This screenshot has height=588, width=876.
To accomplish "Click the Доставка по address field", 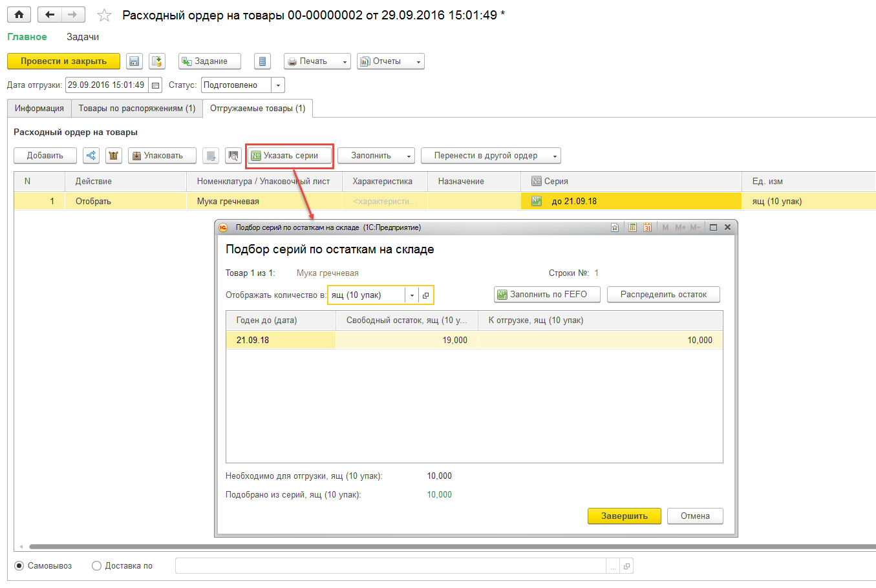I will coord(391,566).
